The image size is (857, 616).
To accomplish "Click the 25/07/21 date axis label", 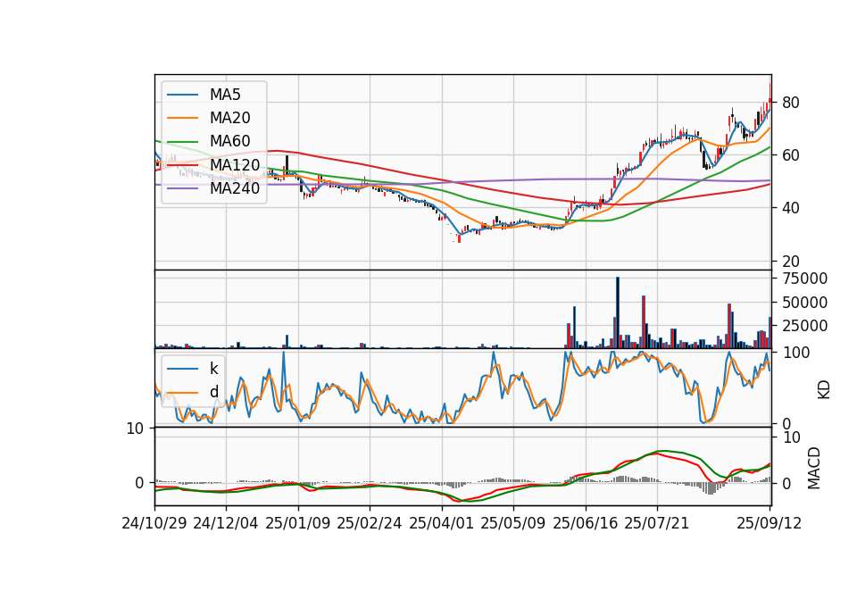I will point(657,523).
